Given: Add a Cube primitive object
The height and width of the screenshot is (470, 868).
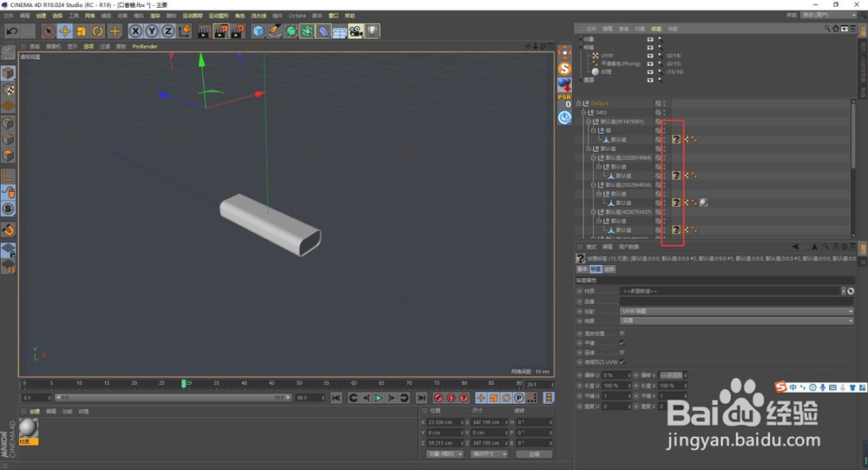Looking at the screenshot, I should click(259, 31).
